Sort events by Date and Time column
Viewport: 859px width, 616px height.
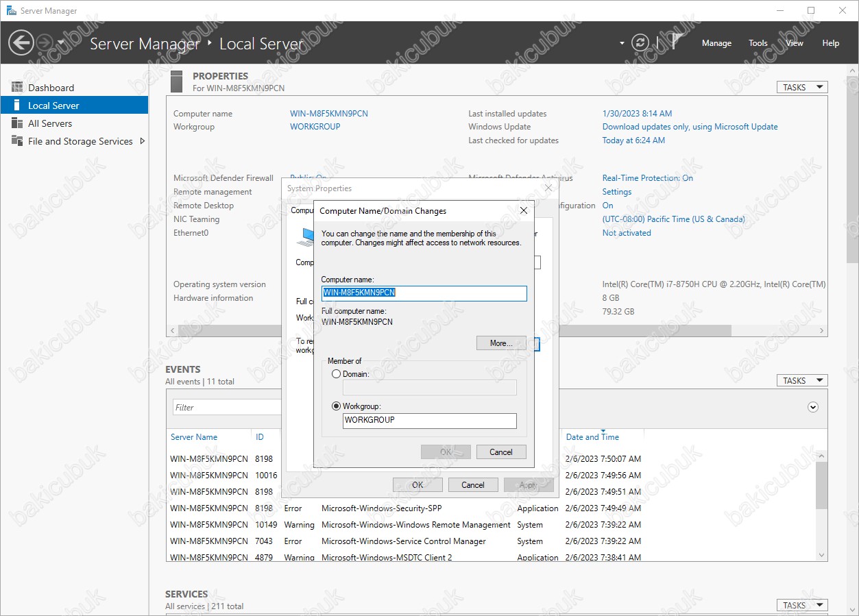tap(592, 437)
